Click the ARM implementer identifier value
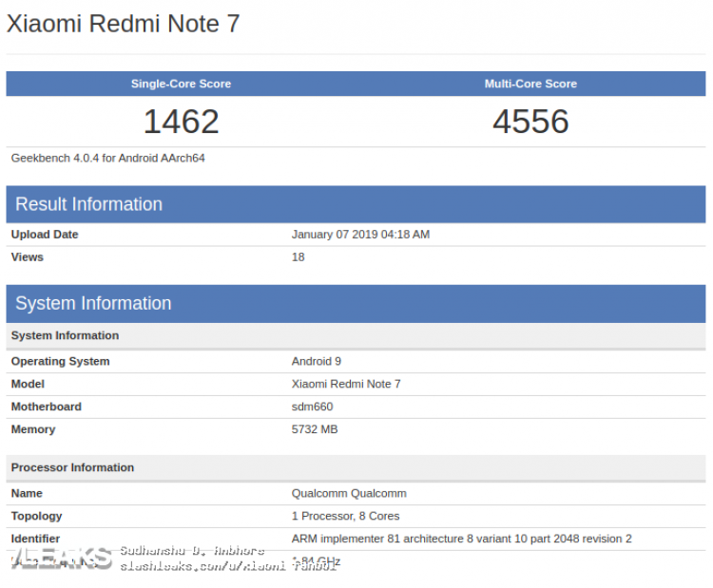 (461, 539)
